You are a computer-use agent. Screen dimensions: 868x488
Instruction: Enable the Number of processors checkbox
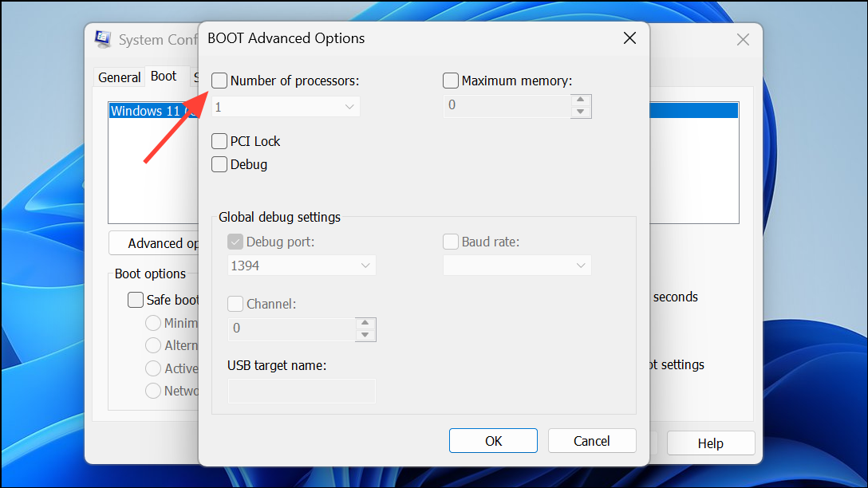(219, 80)
